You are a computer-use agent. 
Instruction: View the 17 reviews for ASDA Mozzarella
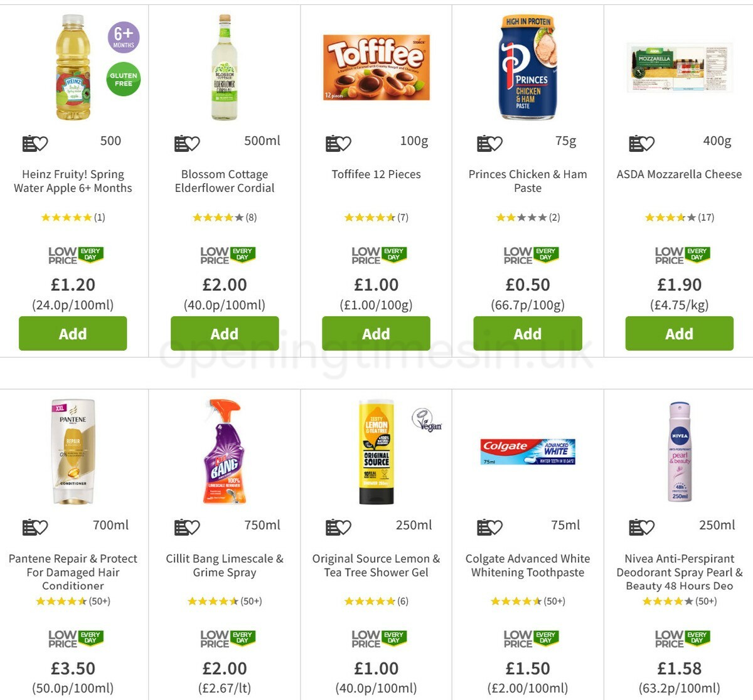pos(705,218)
